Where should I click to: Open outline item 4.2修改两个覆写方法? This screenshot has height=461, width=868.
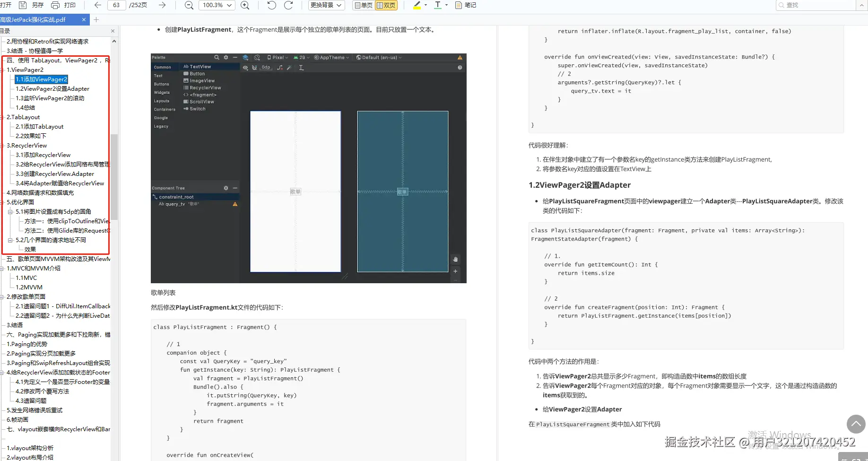(43, 391)
